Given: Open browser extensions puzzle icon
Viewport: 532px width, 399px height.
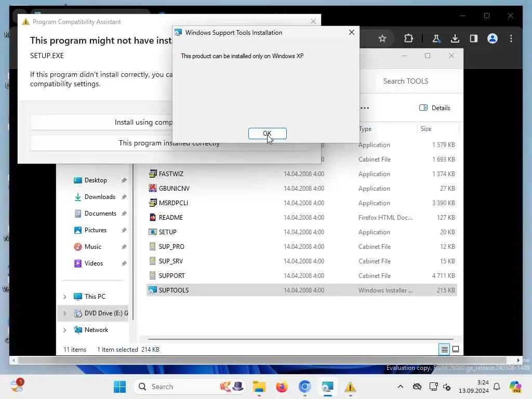Looking at the screenshot, I should [x=408, y=38].
